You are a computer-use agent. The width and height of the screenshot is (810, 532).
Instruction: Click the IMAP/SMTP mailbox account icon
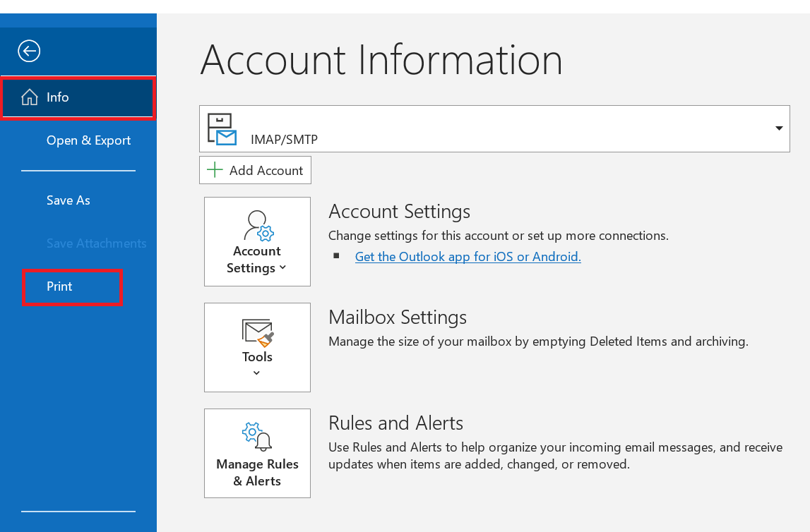pos(222,130)
